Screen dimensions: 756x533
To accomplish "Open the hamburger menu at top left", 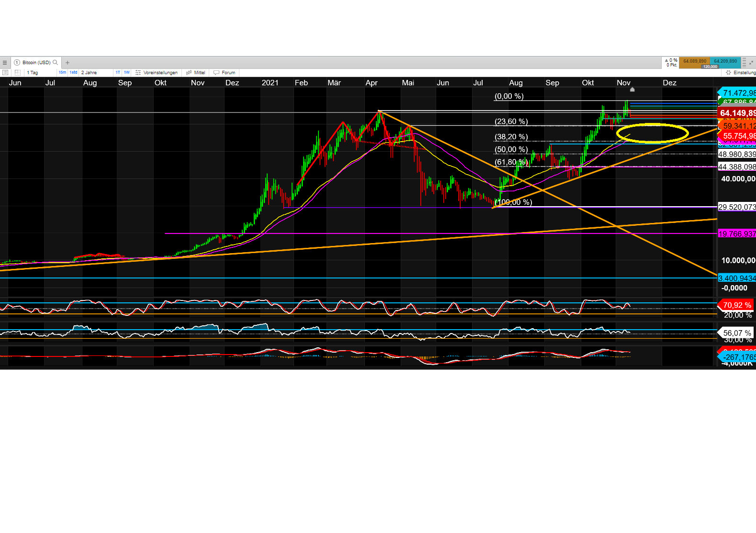I will click(5, 63).
